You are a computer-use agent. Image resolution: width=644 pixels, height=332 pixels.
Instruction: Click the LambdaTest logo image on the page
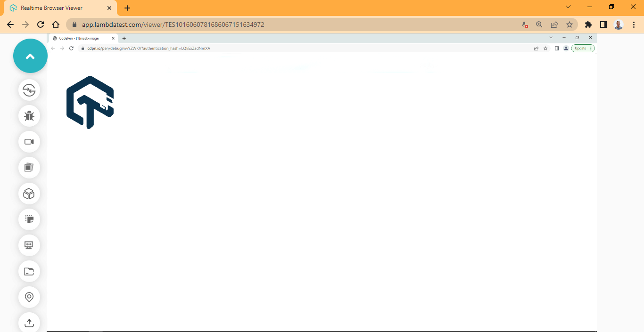click(90, 102)
